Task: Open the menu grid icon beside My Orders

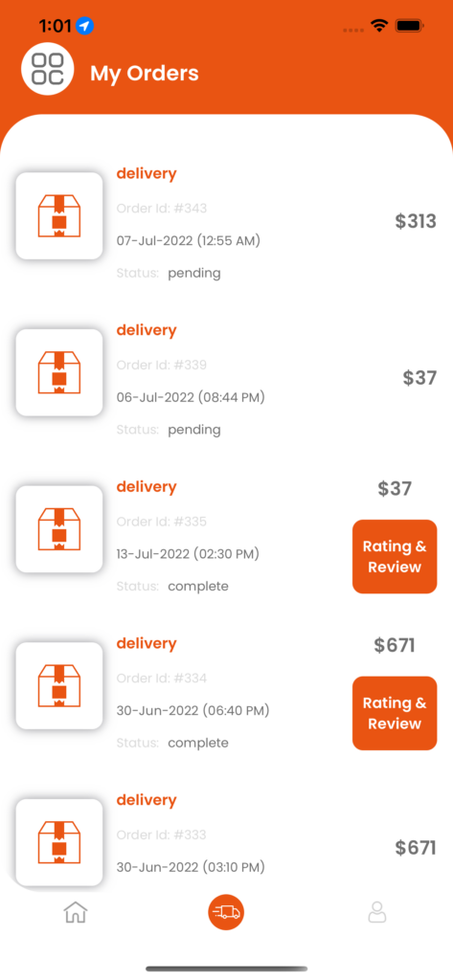Action: coord(48,69)
